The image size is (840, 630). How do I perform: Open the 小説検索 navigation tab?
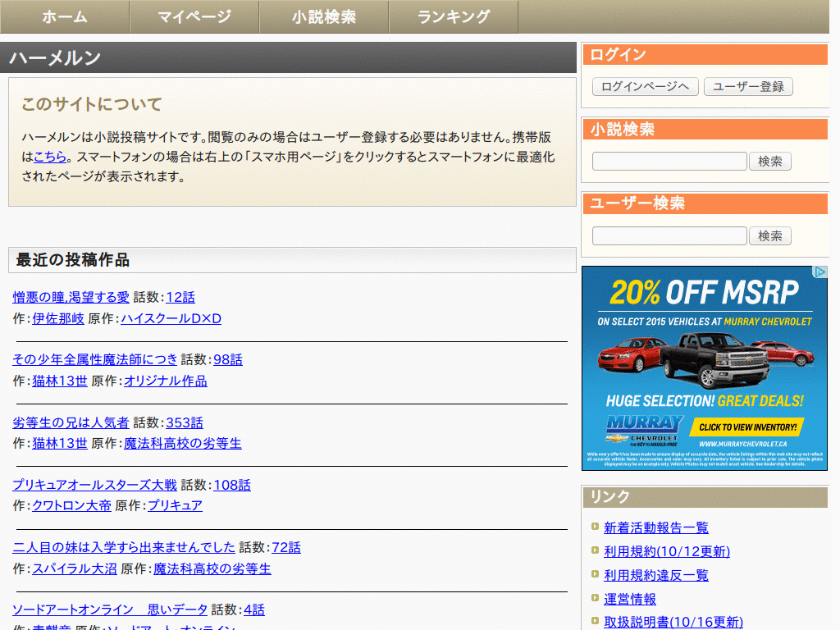point(324,16)
